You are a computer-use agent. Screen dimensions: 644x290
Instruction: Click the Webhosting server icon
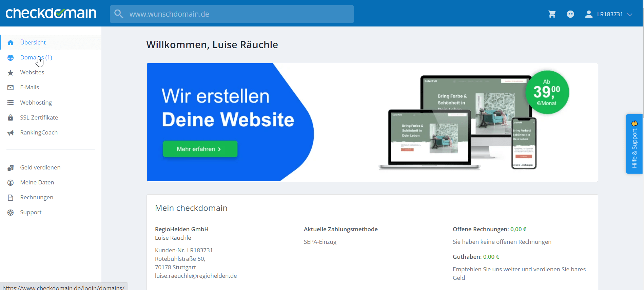pyautogui.click(x=11, y=103)
